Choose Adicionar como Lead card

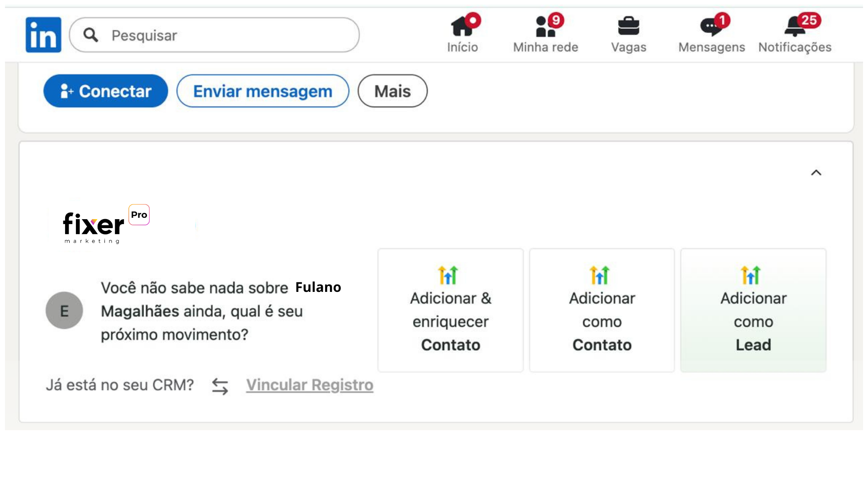(753, 310)
